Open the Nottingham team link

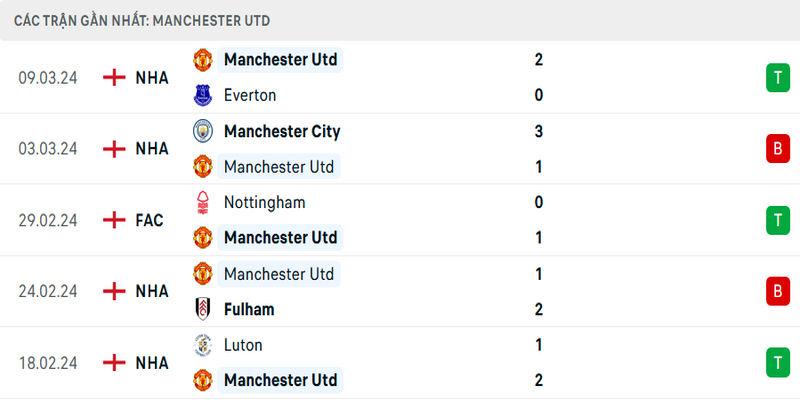(265, 202)
